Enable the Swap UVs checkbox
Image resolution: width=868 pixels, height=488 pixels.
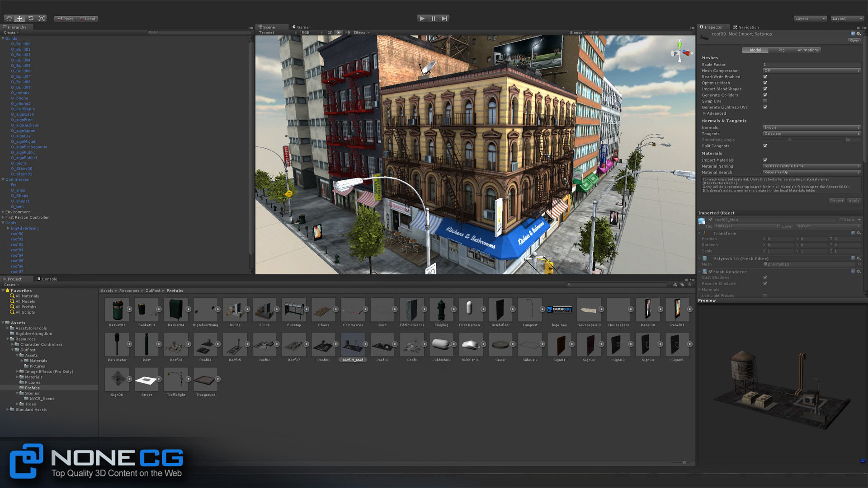(x=765, y=101)
